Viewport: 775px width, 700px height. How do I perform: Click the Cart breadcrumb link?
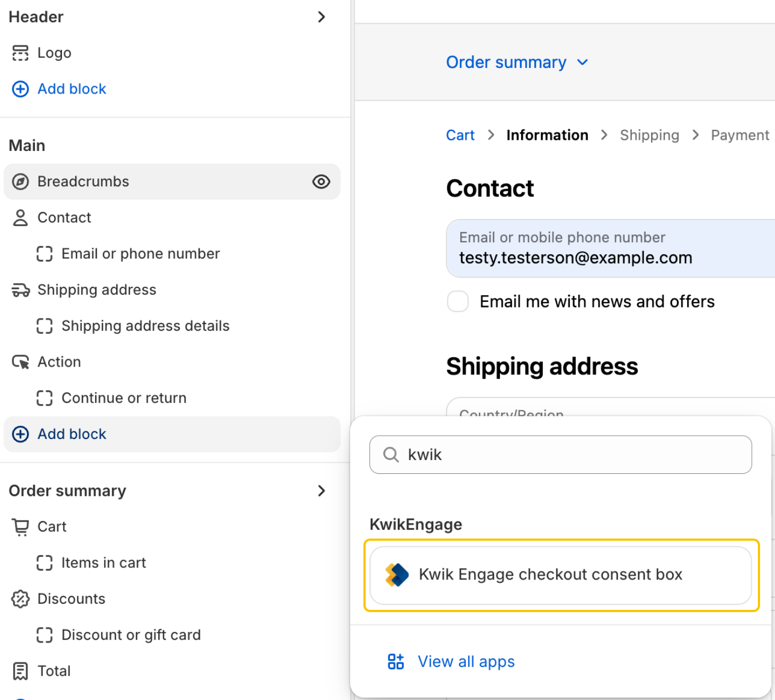point(460,135)
